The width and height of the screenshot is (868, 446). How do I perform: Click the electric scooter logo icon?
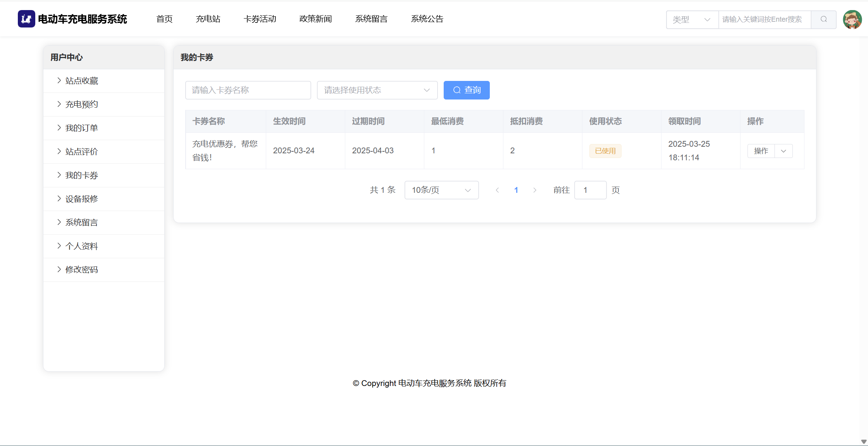tap(26, 19)
